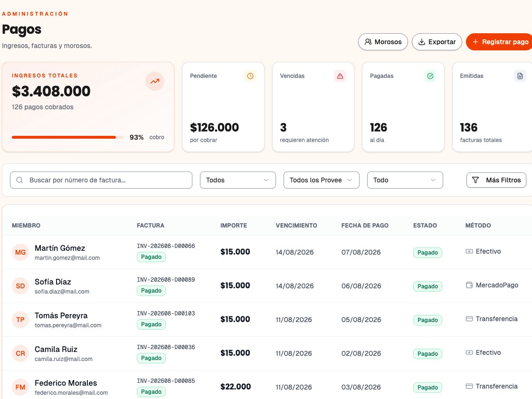Image resolution: width=532 pixels, height=399 pixels.
Task: Select the Vencidas summary card
Action: click(313, 107)
